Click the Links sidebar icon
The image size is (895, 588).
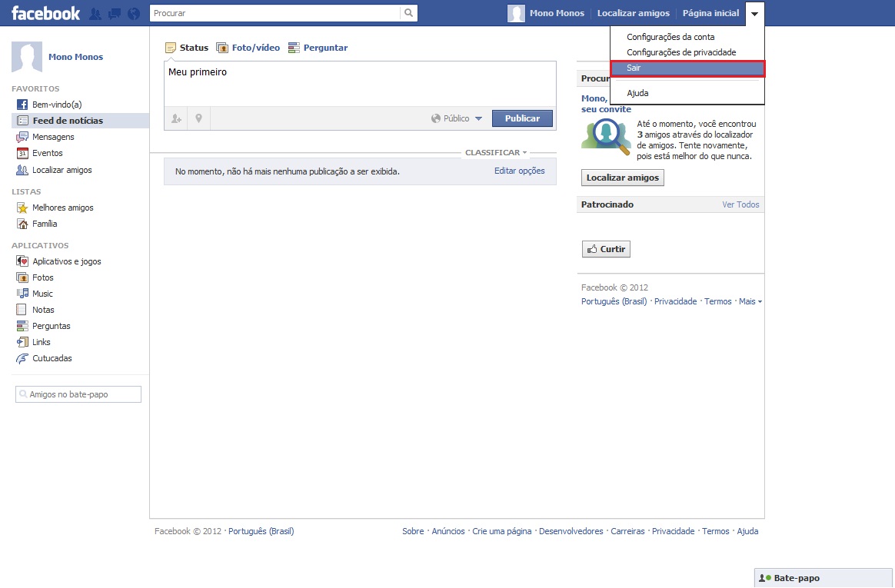point(22,342)
